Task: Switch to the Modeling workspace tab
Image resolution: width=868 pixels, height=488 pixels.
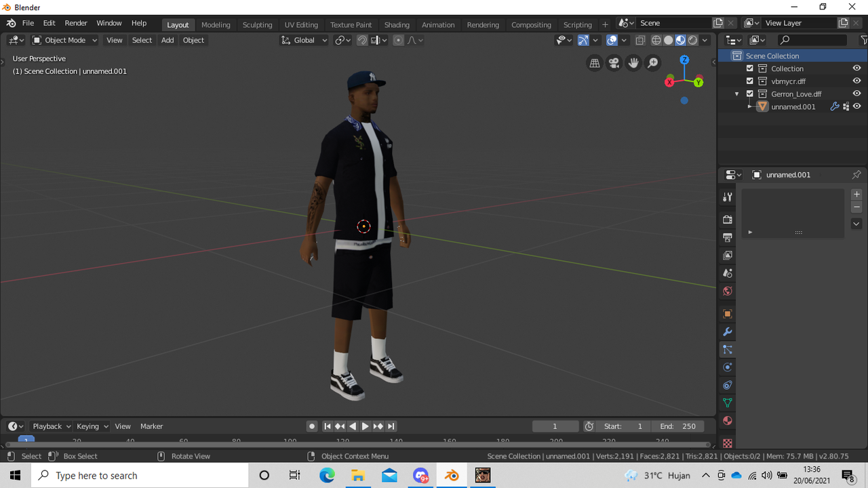Action: pyautogui.click(x=216, y=24)
